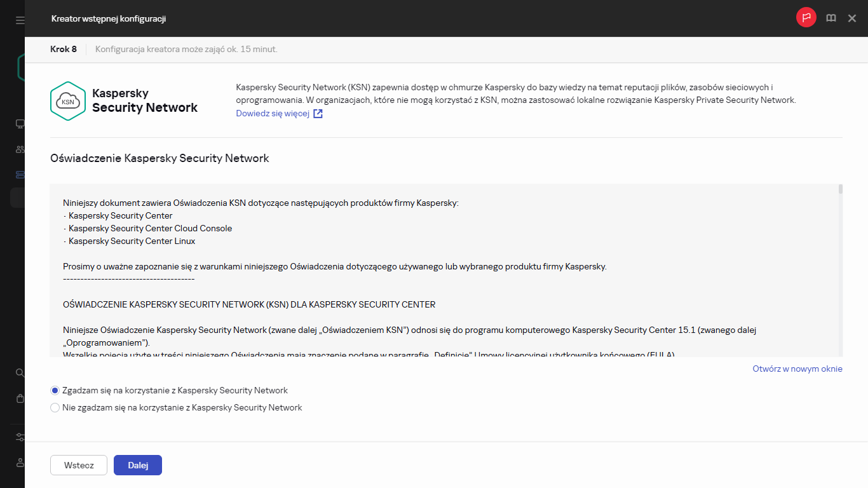This screenshot has height=488, width=868.
Task: Open the navigation hamburger menu
Action: click(19, 20)
